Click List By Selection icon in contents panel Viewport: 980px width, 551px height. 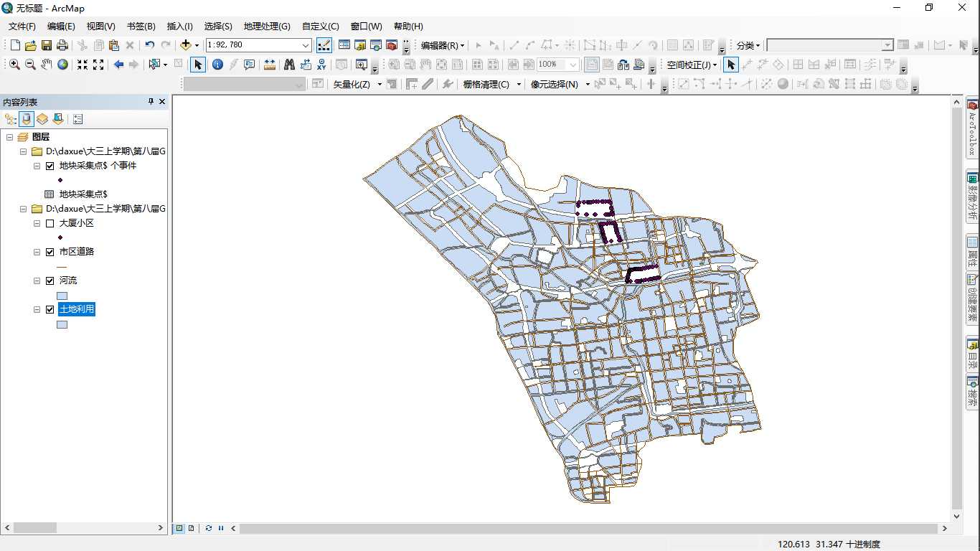58,119
